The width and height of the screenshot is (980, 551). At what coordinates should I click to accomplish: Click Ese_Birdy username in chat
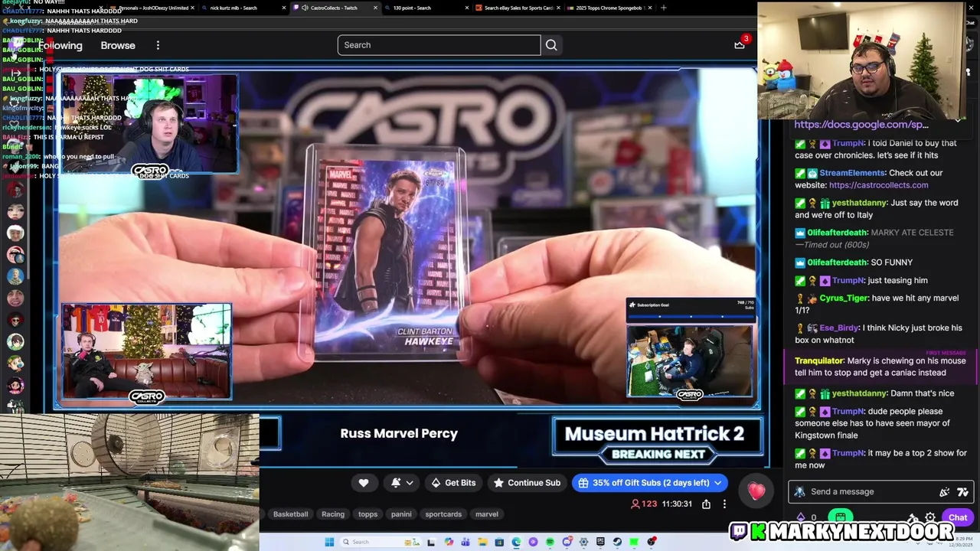pos(838,328)
